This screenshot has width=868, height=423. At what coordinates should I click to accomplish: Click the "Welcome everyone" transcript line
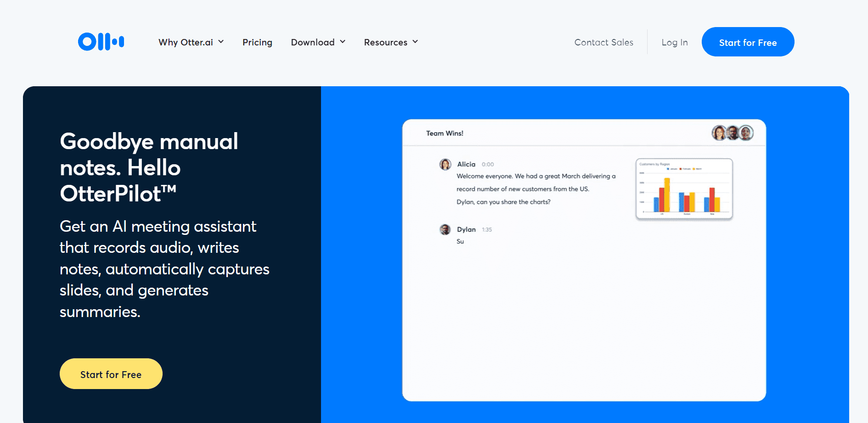pos(536,176)
